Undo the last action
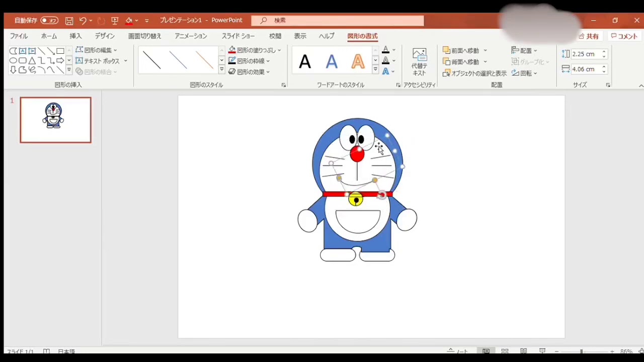644x362 pixels. pyautogui.click(x=83, y=21)
